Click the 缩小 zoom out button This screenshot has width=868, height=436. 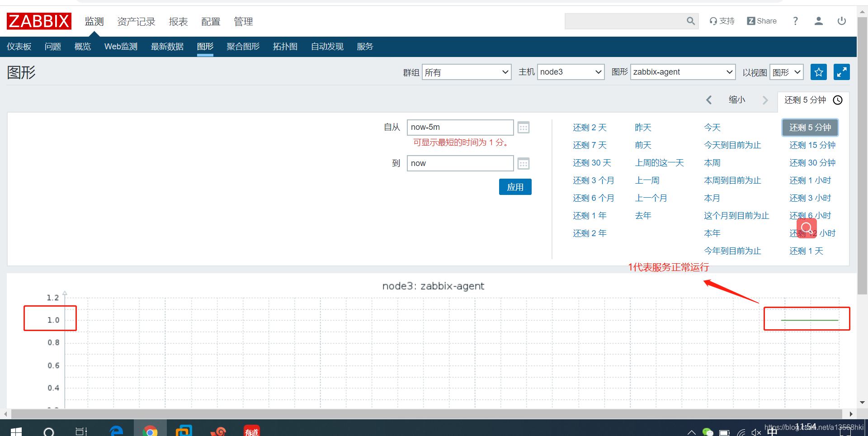pyautogui.click(x=737, y=100)
